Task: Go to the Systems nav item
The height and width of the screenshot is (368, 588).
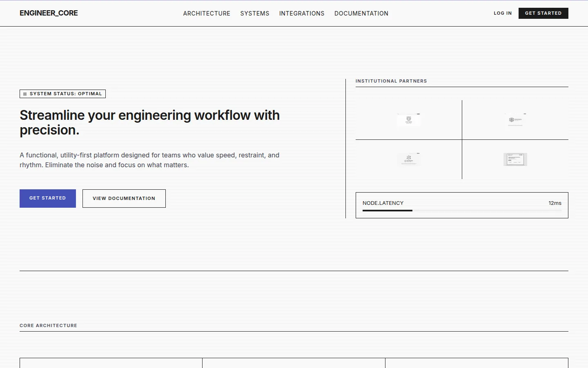Action: point(255,13)
